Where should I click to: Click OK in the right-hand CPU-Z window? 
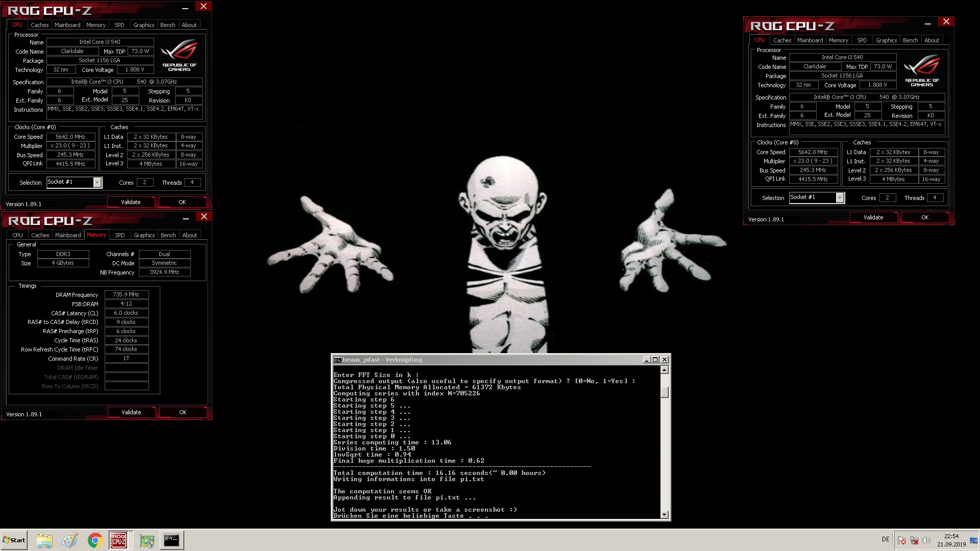point(925,217)
